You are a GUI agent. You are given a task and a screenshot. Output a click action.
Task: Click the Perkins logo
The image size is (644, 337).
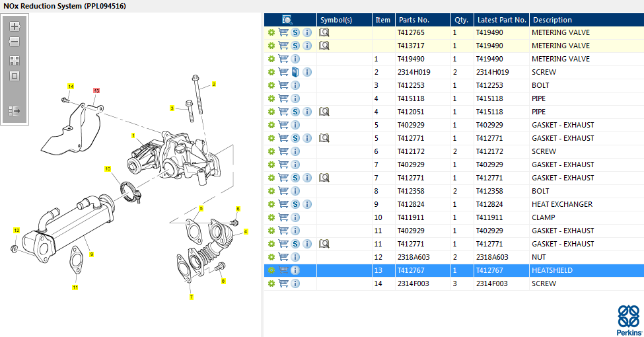tap(629, 320)
